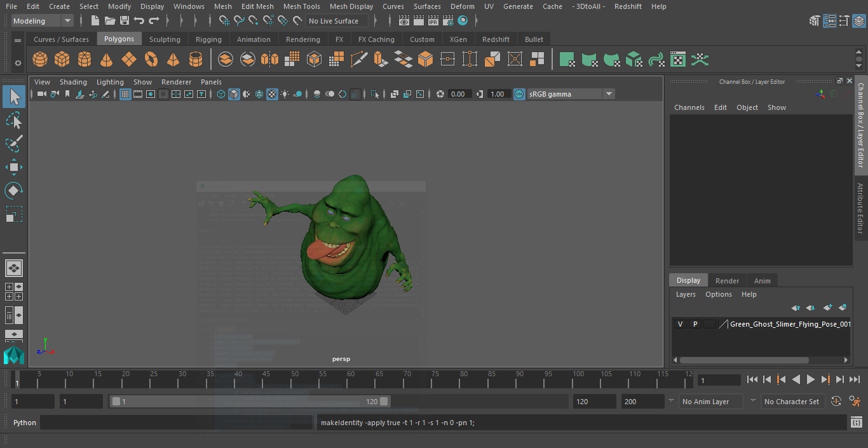Select the Paint Selection tool
The height and width of the screenshot is (448, 868).
[14, 144]
